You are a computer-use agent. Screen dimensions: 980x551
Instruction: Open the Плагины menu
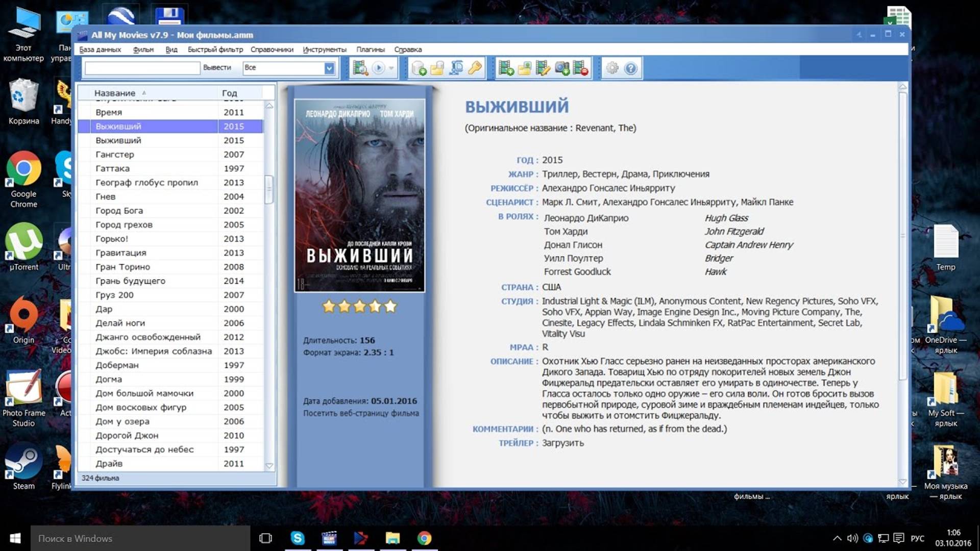[372, 49]
